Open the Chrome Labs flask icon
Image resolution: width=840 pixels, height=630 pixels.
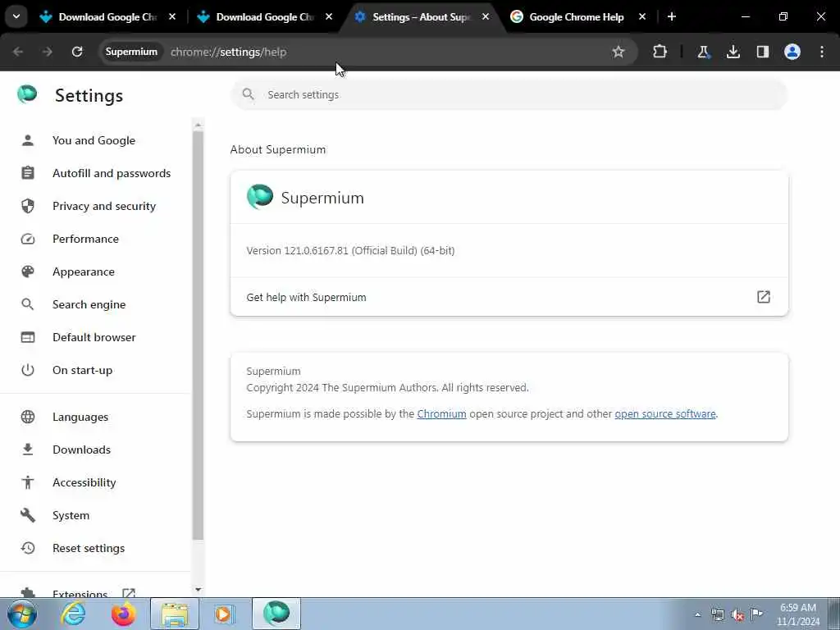(703, 52)
